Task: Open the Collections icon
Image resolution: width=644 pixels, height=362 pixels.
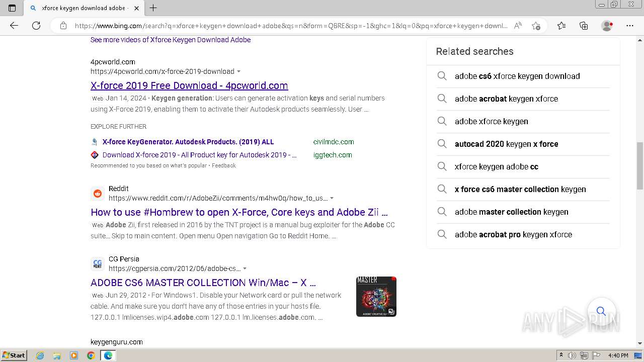Action: pyautogui.click(x=584, y=26)
